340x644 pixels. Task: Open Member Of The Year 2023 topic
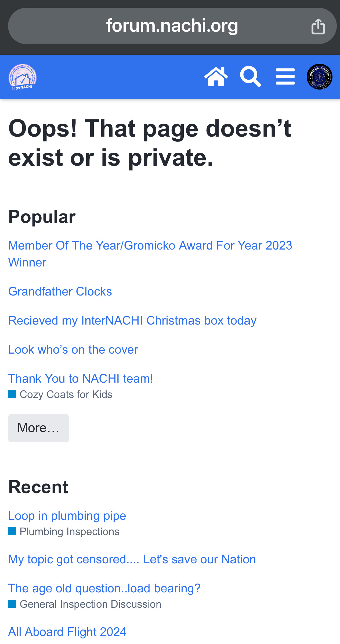tap(150, 245)
